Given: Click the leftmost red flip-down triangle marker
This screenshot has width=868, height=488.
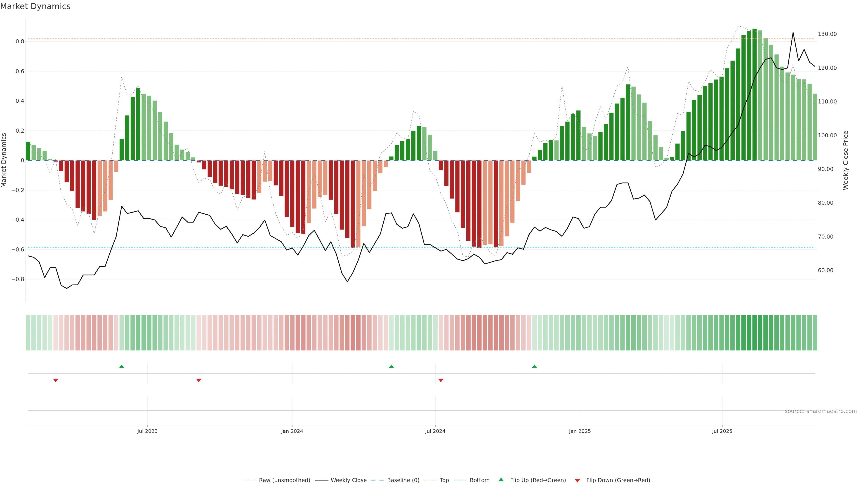Looking at the screenshot, I should 56,380.
